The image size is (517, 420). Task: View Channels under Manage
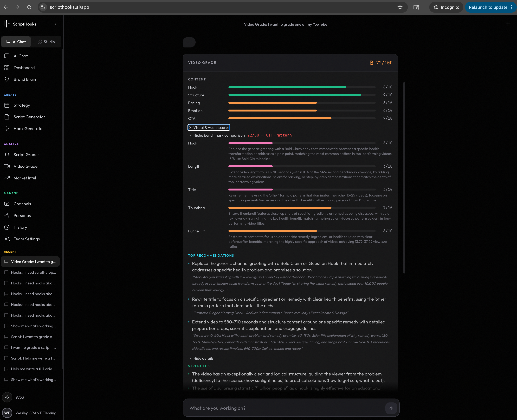22,204
